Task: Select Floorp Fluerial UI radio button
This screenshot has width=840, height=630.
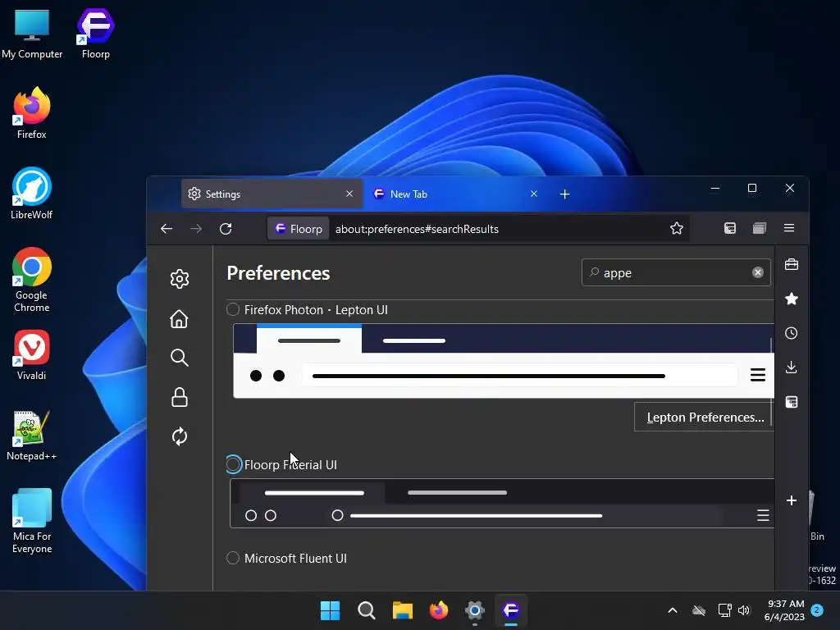Action: [233, 464]
